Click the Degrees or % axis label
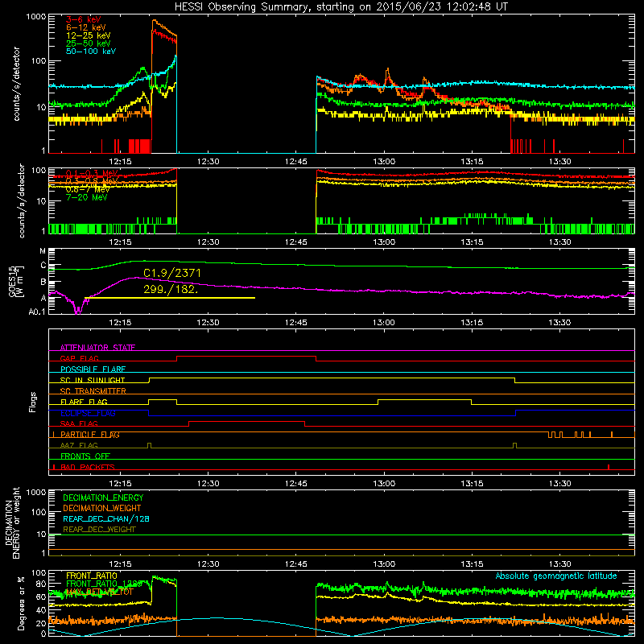Image resolution: width=644 pixels, height=644 pixels. pos(20,603)
